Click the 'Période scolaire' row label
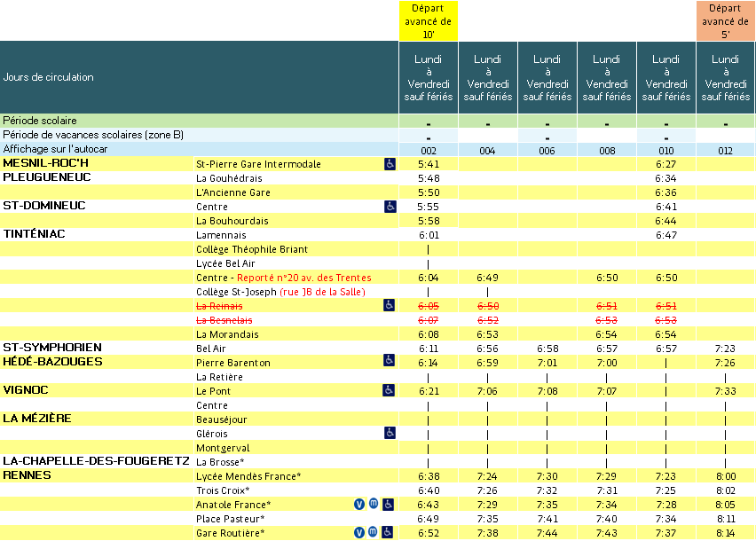This screenshot has height=541, width=756. tap(40, 121)
